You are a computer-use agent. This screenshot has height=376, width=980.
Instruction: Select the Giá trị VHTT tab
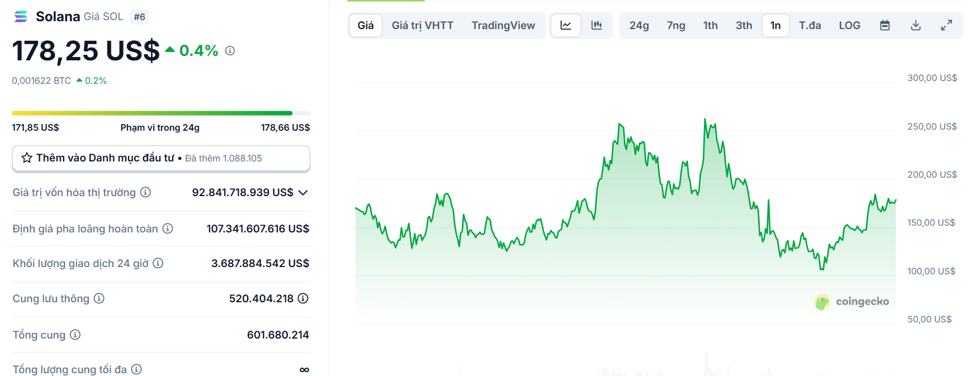point(423,25)
